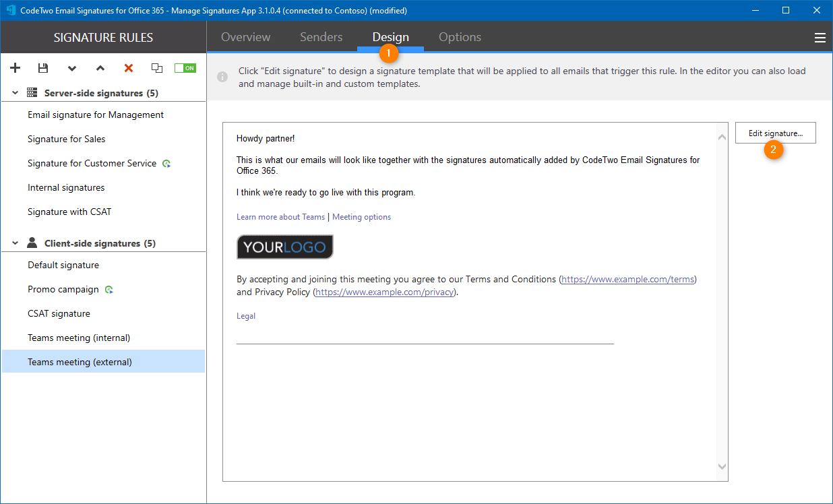Click scheduler icon next to Promo campaign

(109, 290)
